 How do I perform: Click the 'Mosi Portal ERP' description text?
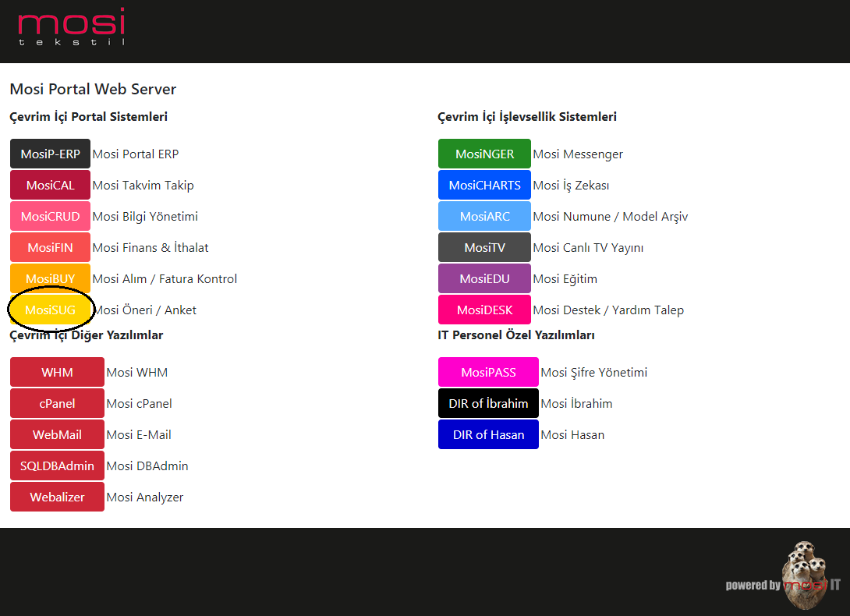[136, 154]
